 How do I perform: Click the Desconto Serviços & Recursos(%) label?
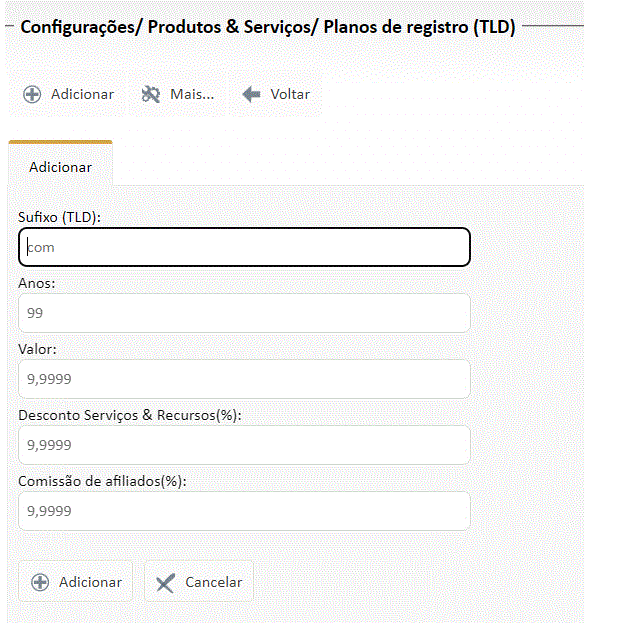point(130,415)
